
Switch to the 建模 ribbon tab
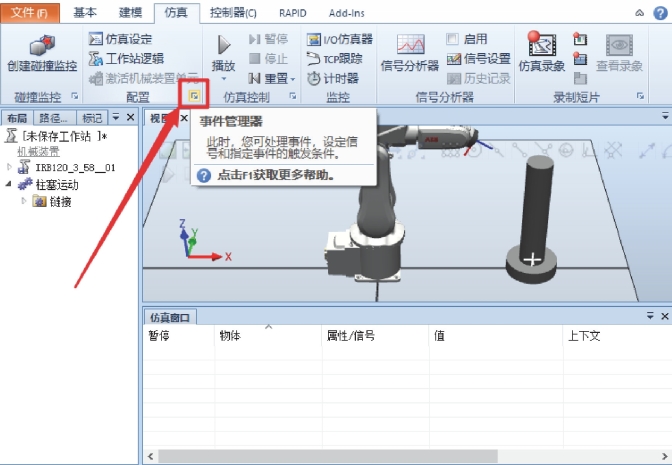click(130, 12)
